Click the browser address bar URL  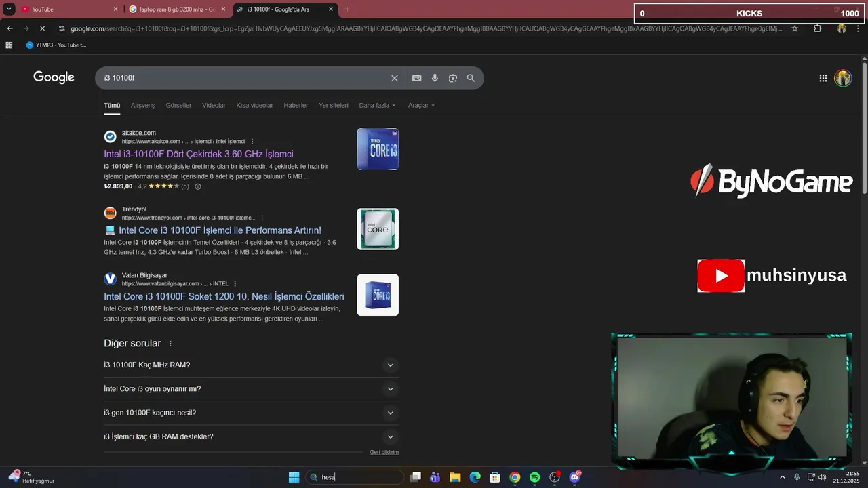pos(426,28)
